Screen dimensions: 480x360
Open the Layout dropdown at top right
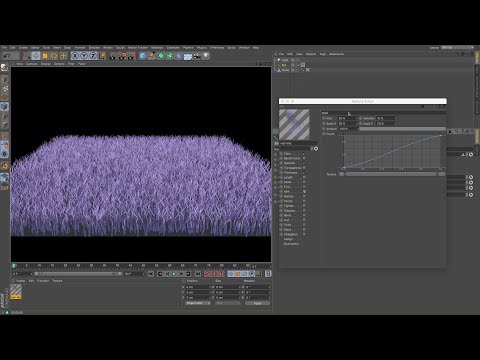(458, 48)
